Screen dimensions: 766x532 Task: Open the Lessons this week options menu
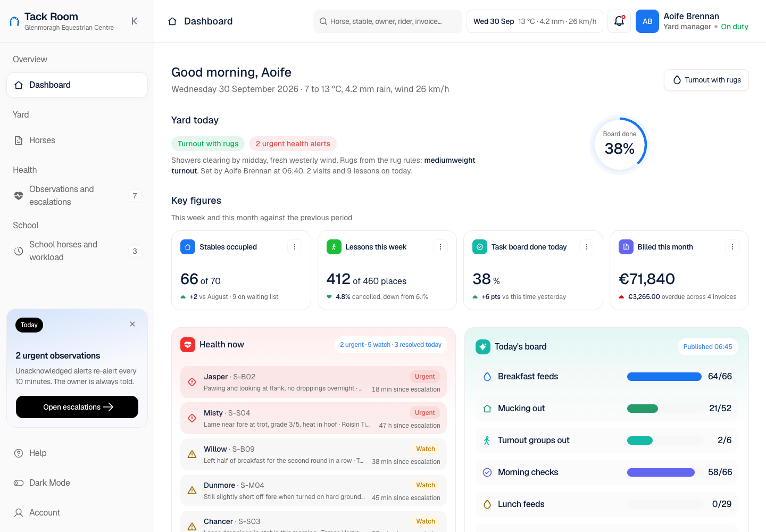pyautogui.click(x=440, y=247)
